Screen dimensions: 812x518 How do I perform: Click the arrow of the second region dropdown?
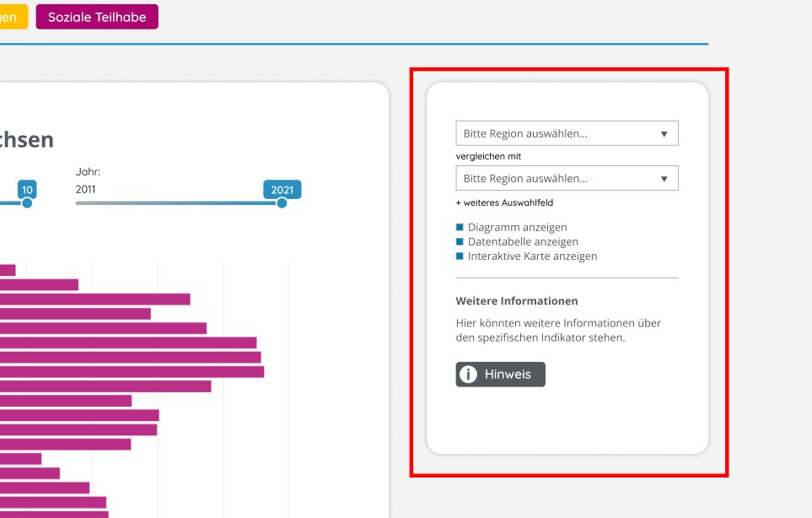click(664, 179)
